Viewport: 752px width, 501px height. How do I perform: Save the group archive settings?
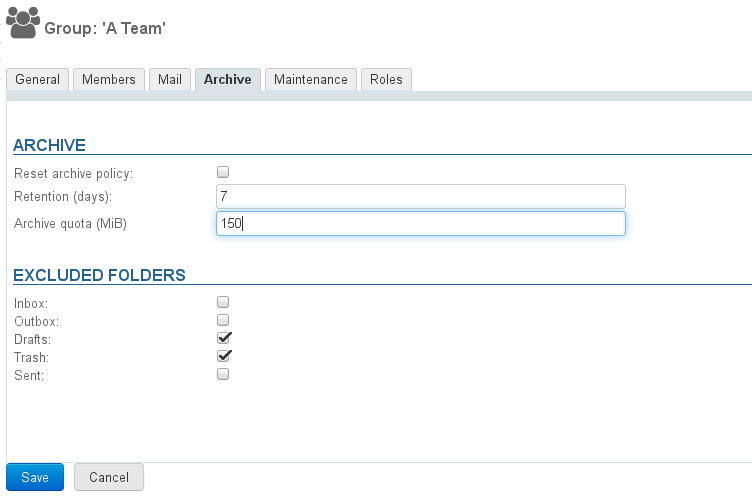coord(35,477)
